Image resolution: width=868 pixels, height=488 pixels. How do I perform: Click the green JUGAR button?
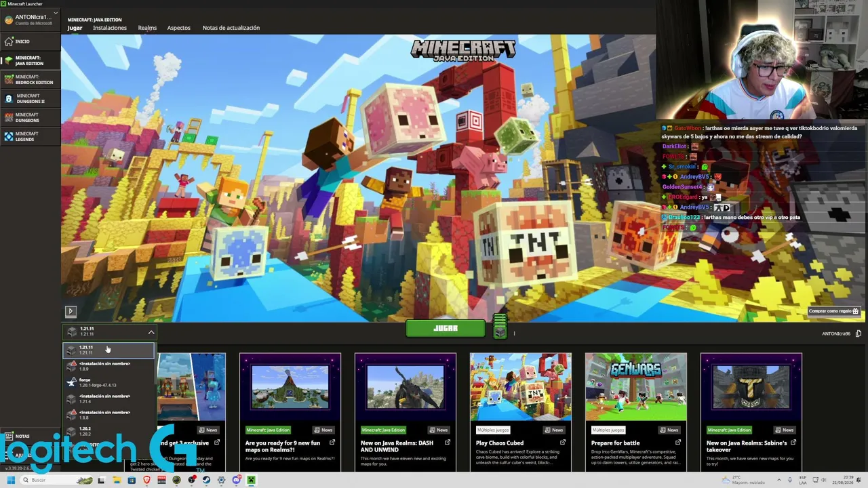pyautogui.click(x=446, y=329)
